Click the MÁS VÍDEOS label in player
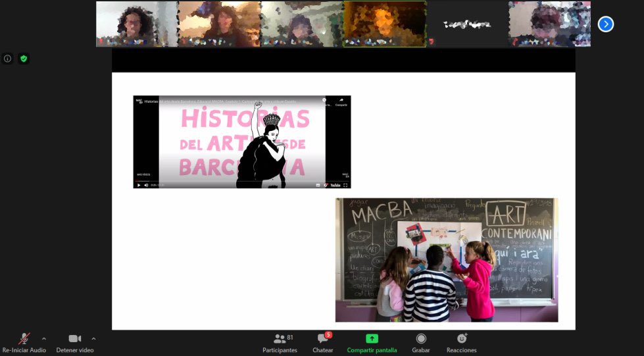This screenshot has height=356, width=644. coord(143,175)
